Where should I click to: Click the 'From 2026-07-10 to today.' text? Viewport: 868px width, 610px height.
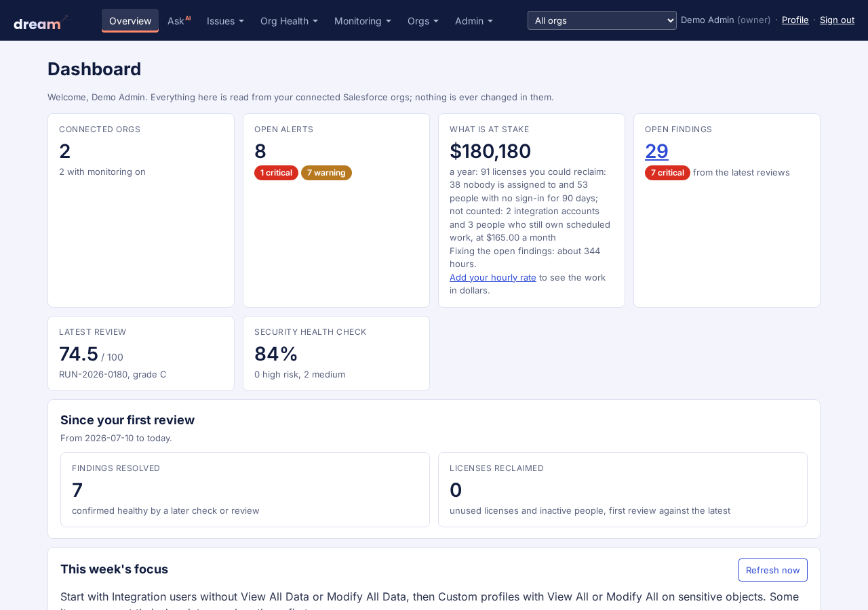[x=116, y=438]
